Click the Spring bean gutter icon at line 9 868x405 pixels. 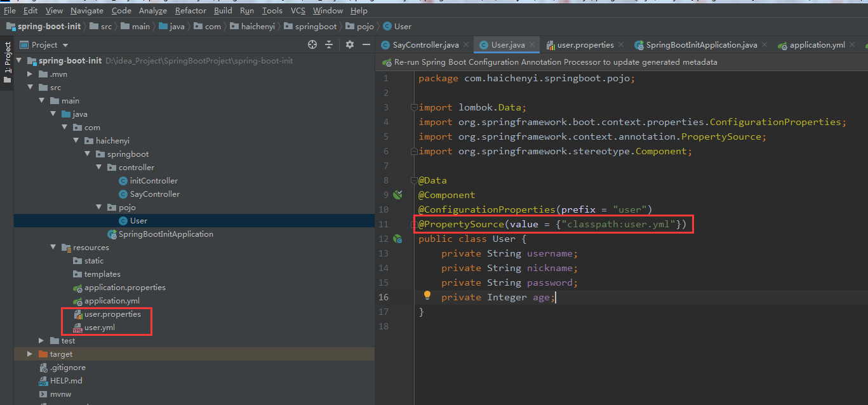[398, 195]
